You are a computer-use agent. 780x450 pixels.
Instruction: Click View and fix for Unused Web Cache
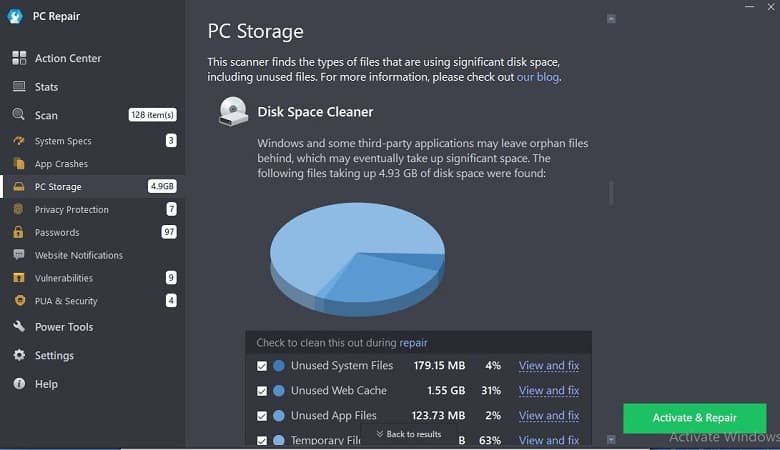coord(549,391)
